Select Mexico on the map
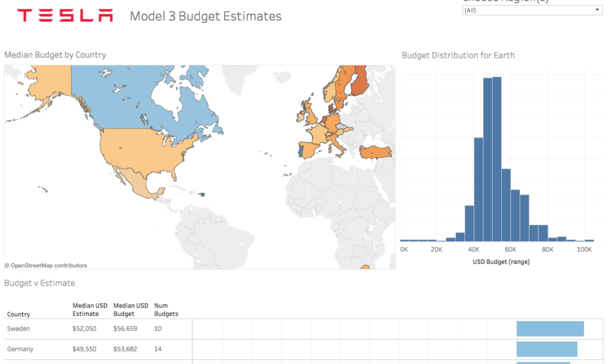 (x=140, y=184)
